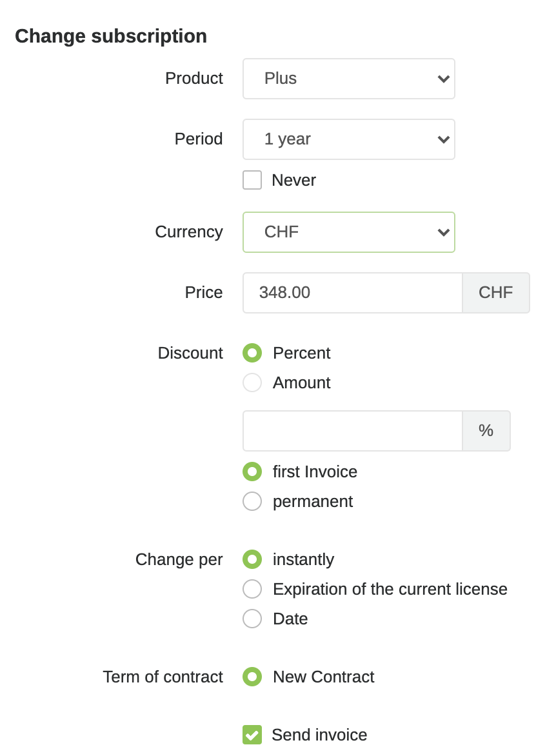Click the CHF suffix beside Price

point(496,293)
